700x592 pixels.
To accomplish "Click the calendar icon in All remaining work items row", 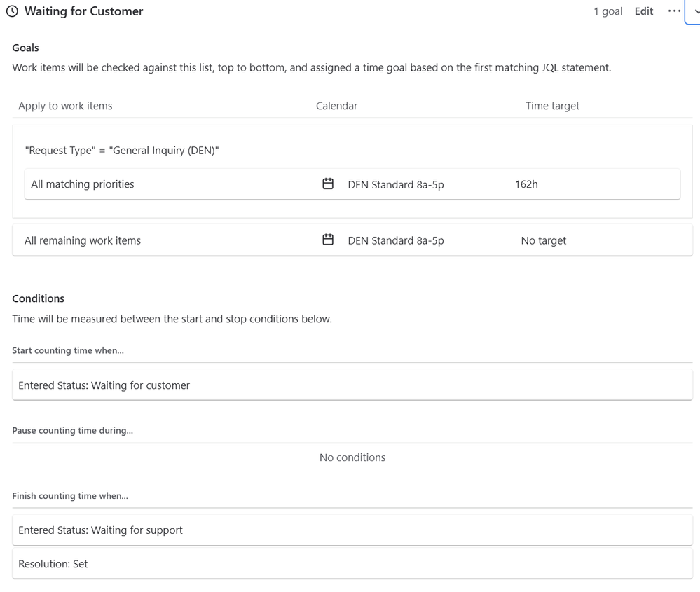I will pyautogui.click(x=328, y=240).
